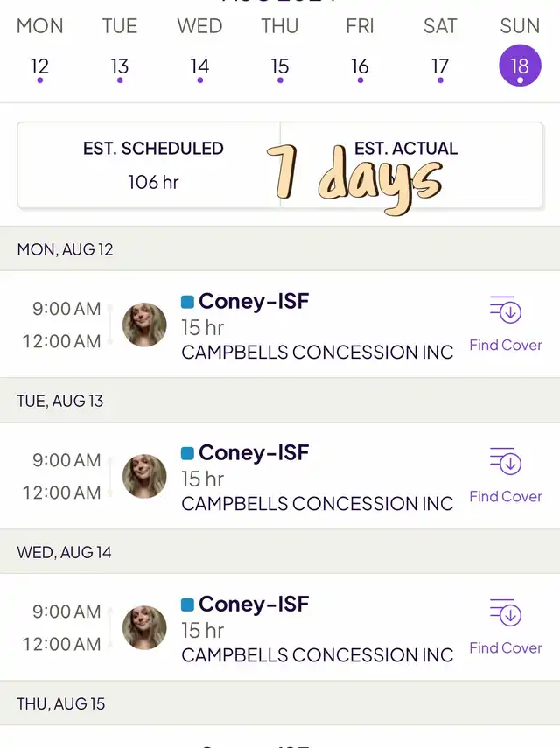The height and width of the screenshot is (748, 560).
Task: Select Thursday 15 in week strip
Action: tap(280, 68)
